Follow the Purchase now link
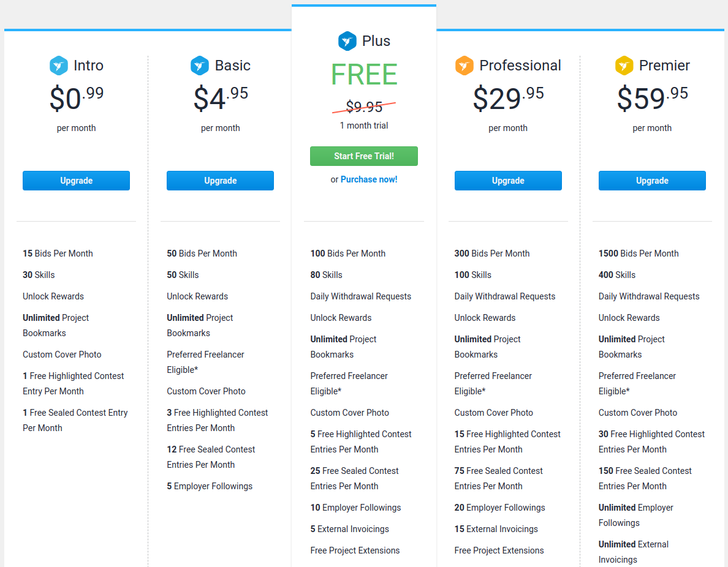Screen dimensions: 728x567 [x=369, y=179]
